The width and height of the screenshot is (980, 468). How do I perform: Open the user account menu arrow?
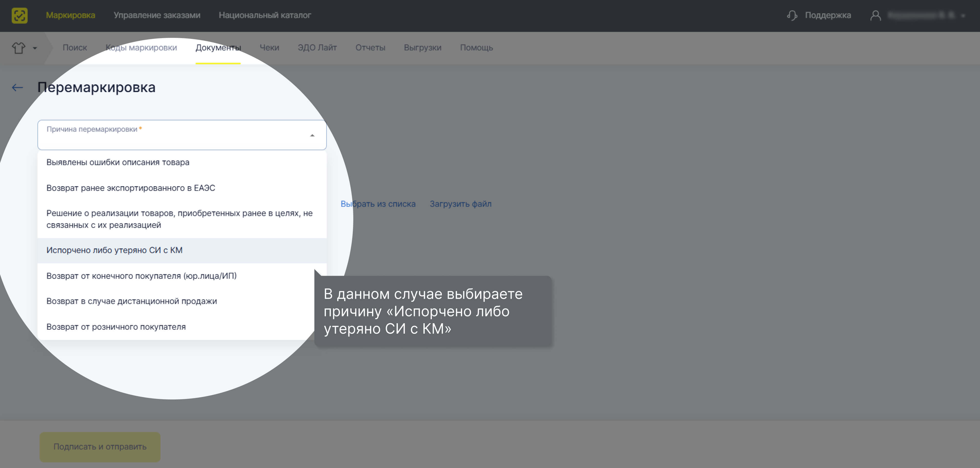tap(963, 16)
